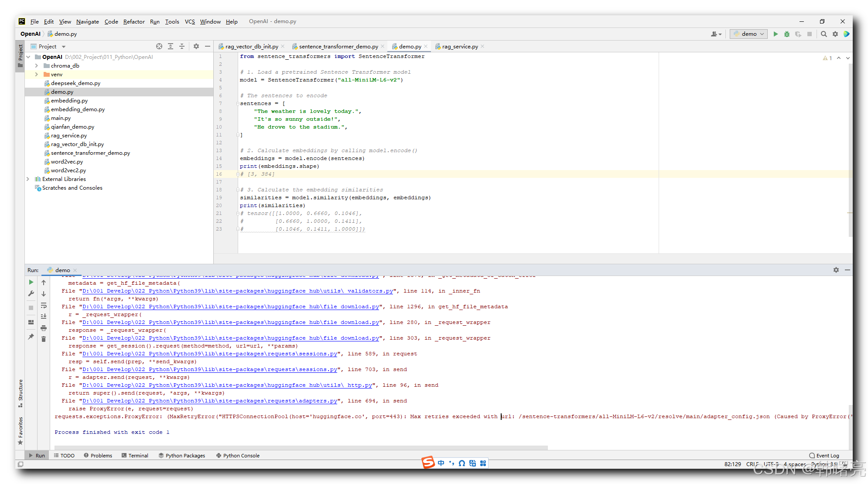The image size is (868, 484).
Task: Select embedding_demo.py in project tree
Action: pos(78,109)
